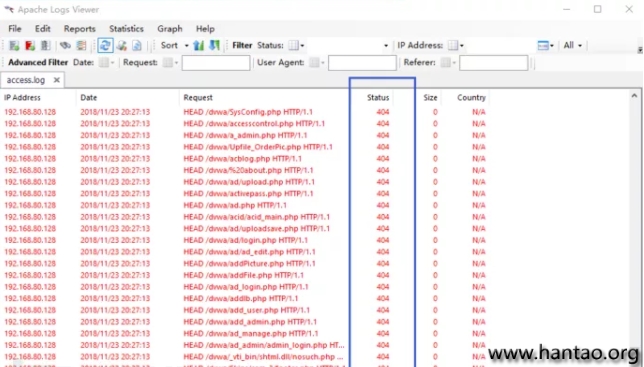This screenshot has width=644, height=367.
Task: Select the ad_edit.php request row
Action: point(245,252)
